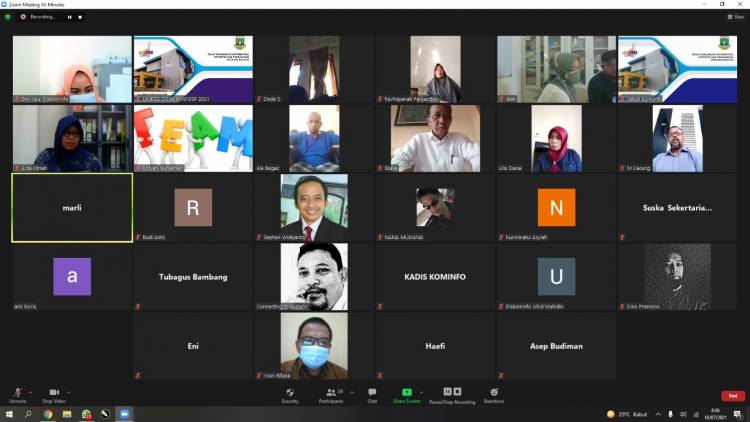The height and width of the screenshot is (422, 750).
Task: Select the KADIS KOMINFO tile
Action: [435, 277]
